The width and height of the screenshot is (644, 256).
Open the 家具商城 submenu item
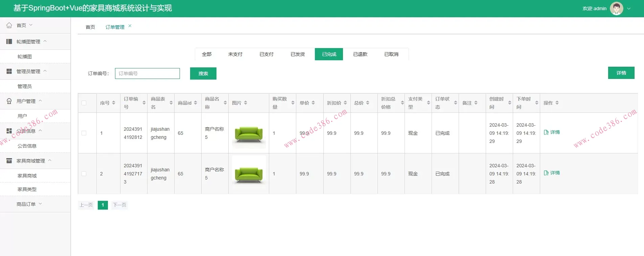[x=35, y=176]
